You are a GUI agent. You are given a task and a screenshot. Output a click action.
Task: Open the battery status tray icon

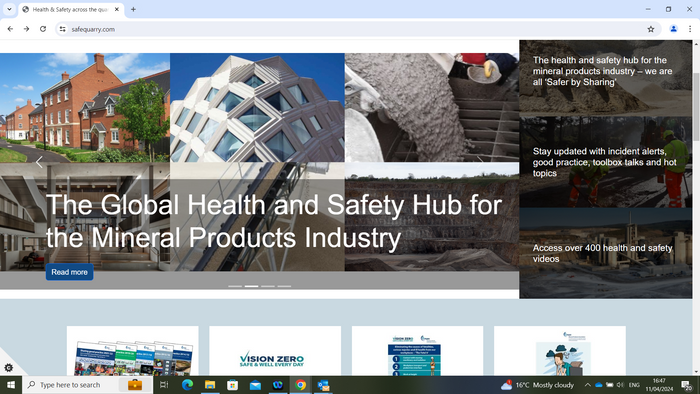(609, 385)
